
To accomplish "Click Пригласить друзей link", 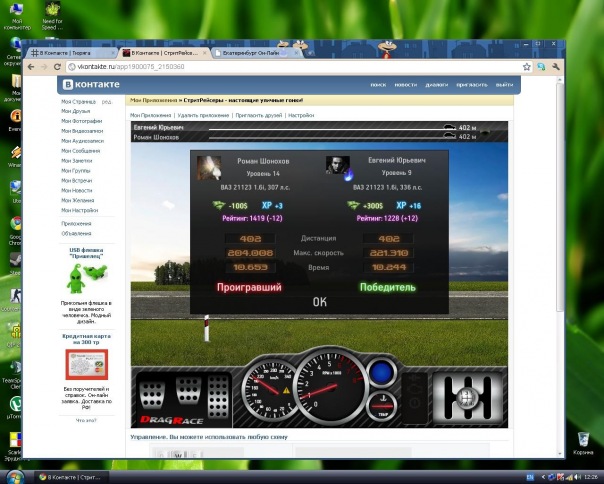I will [258, 115].
